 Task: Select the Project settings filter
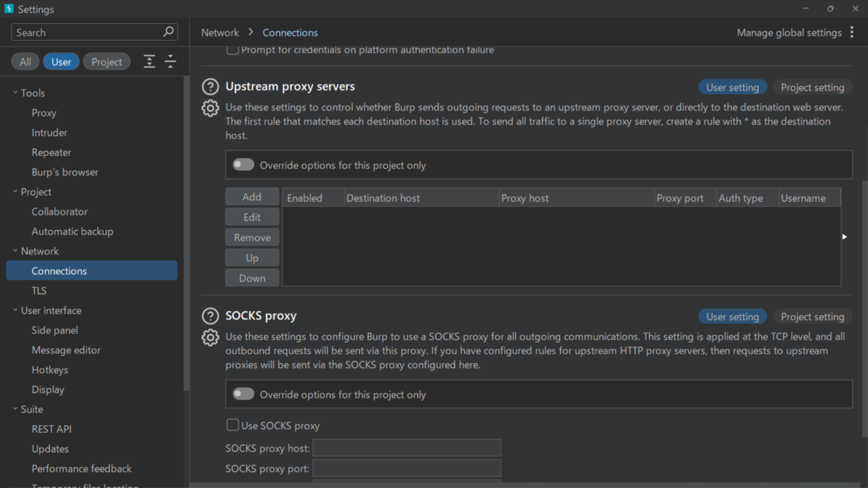(107, 61)
